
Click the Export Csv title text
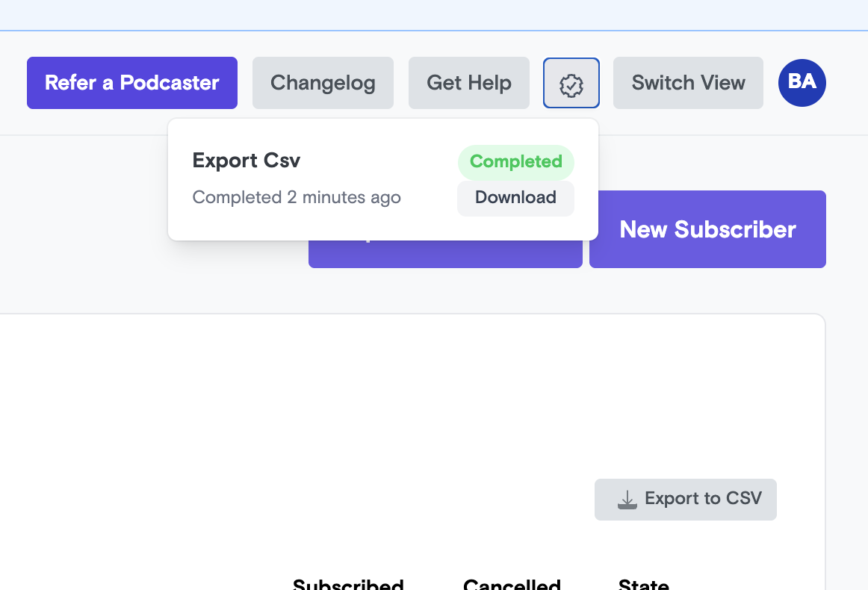(x=247, y=161)
